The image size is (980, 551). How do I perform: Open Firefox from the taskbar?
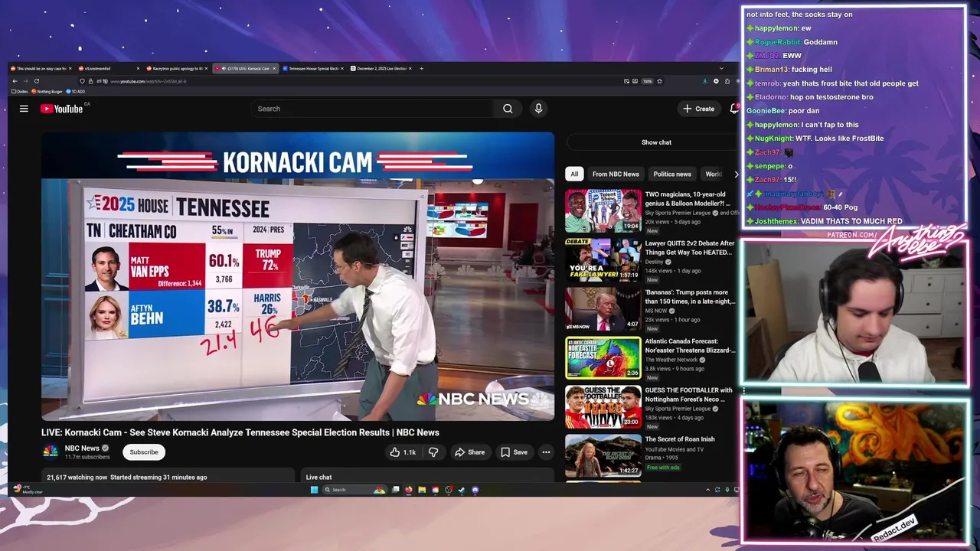pyautogui.click(x=408, y=490)
